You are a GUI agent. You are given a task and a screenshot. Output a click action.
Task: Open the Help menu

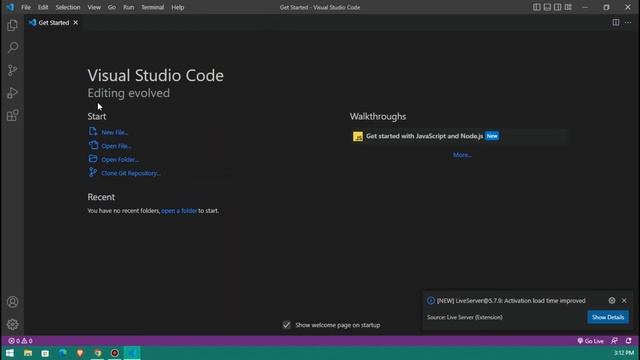pos(178,7)
